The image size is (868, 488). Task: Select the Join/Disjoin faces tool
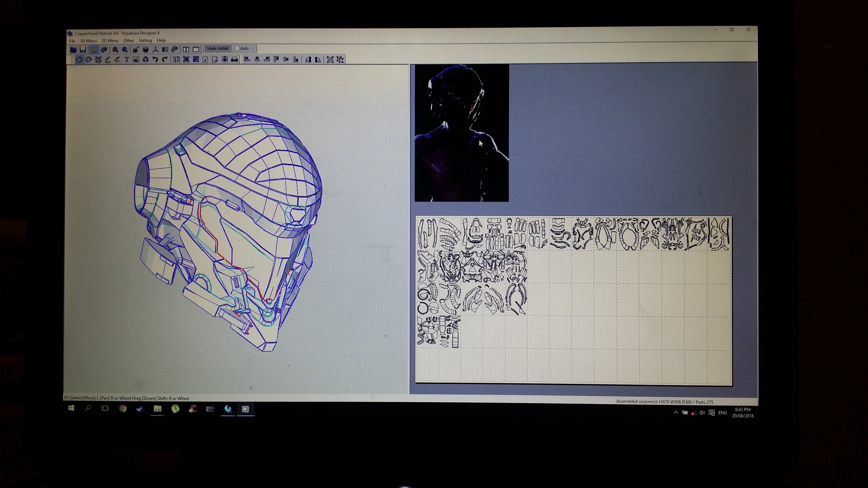pos(98,60)
